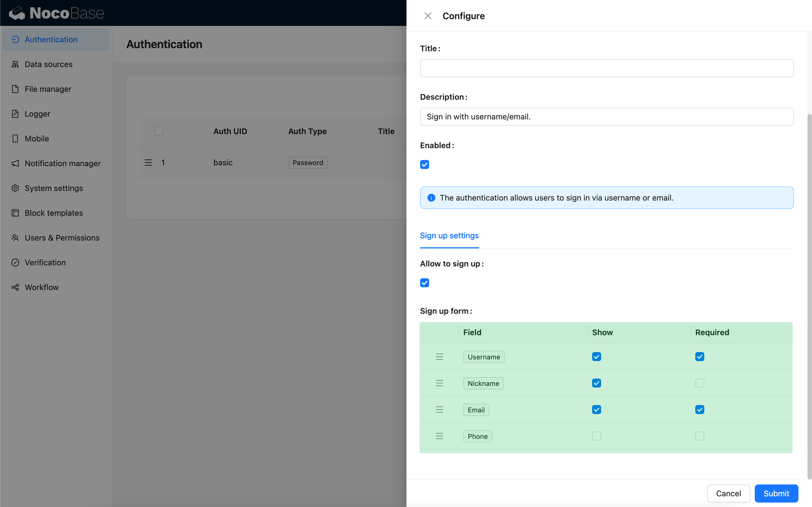The width and height of the screenshot is (812, 507).
Task: Open Users & Permissions menu item
Action: [62, 238]
